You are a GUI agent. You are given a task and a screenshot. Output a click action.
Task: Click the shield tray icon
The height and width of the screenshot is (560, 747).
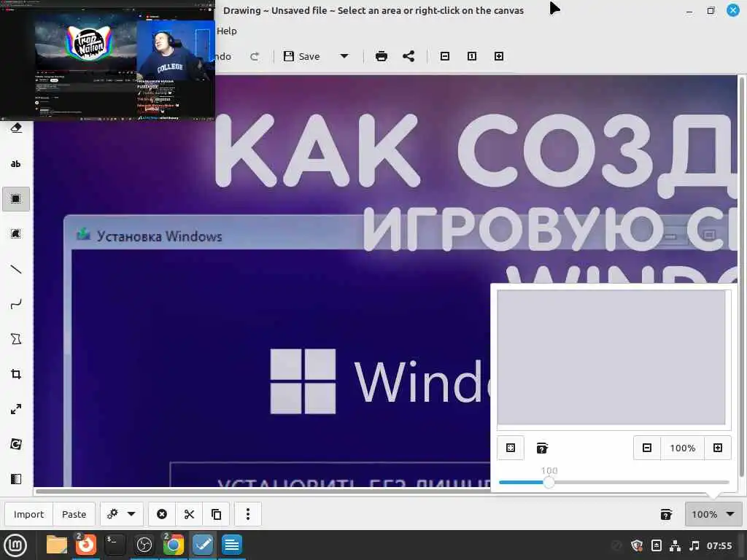[637, 545]
